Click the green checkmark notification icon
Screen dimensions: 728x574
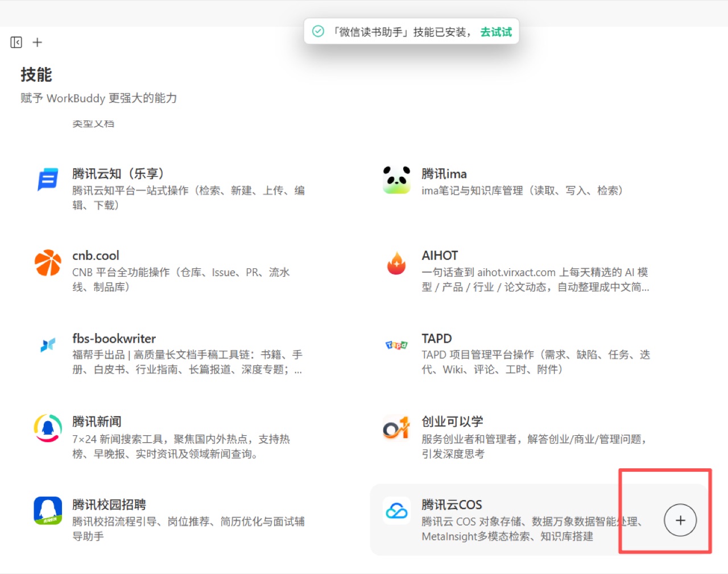[318, 31]
